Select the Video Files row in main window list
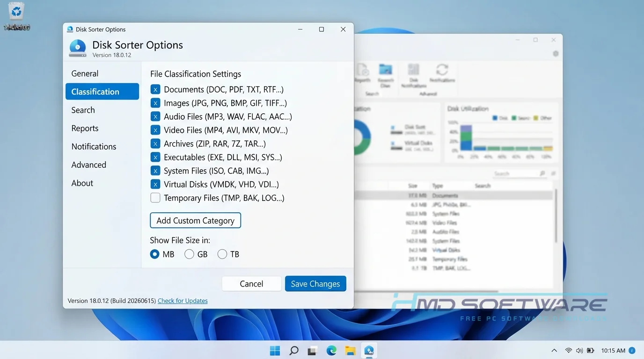 point(453,223)
